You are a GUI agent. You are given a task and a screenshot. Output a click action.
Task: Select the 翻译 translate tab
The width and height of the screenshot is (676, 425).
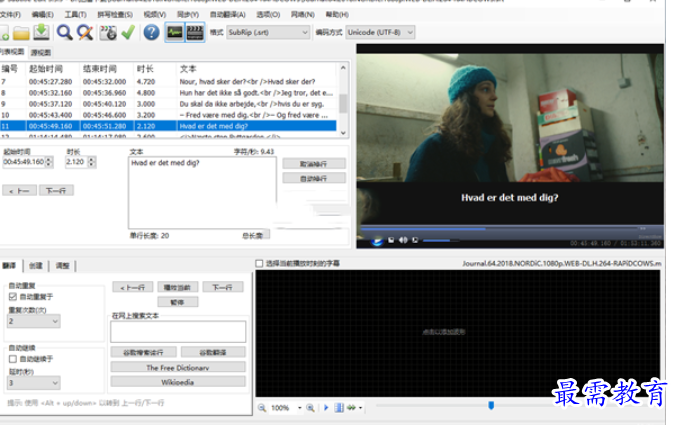pos(9,266)
